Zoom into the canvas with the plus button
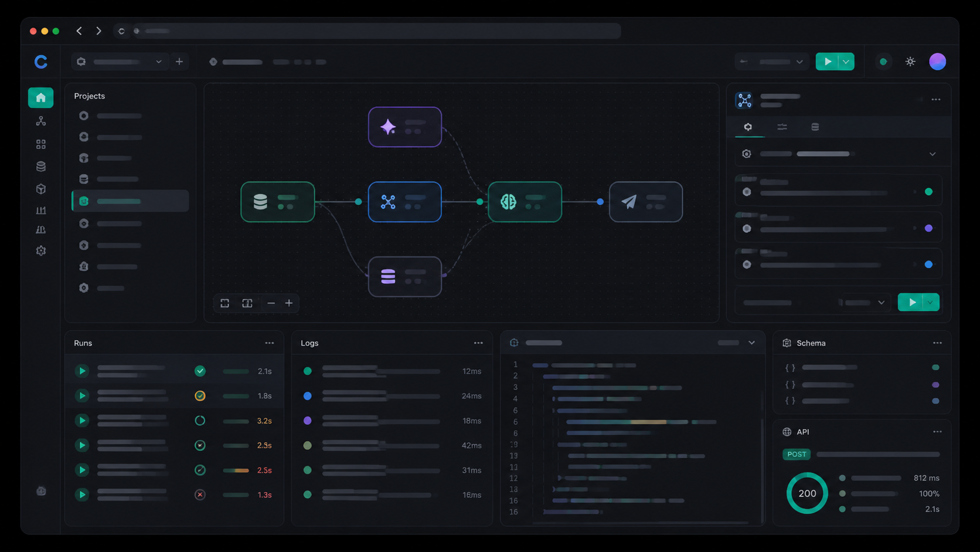980x552 pixels. 289,303
